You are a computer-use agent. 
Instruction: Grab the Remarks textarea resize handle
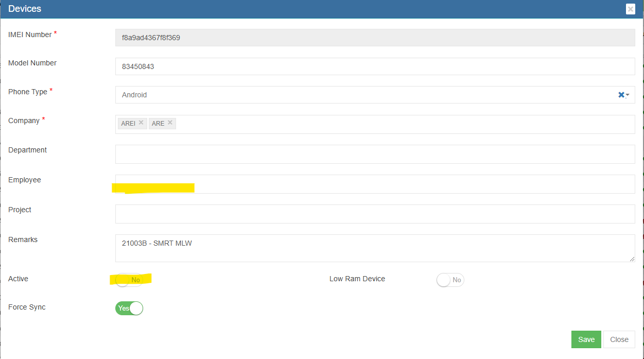pyautogui.click(x=632, y=259)
